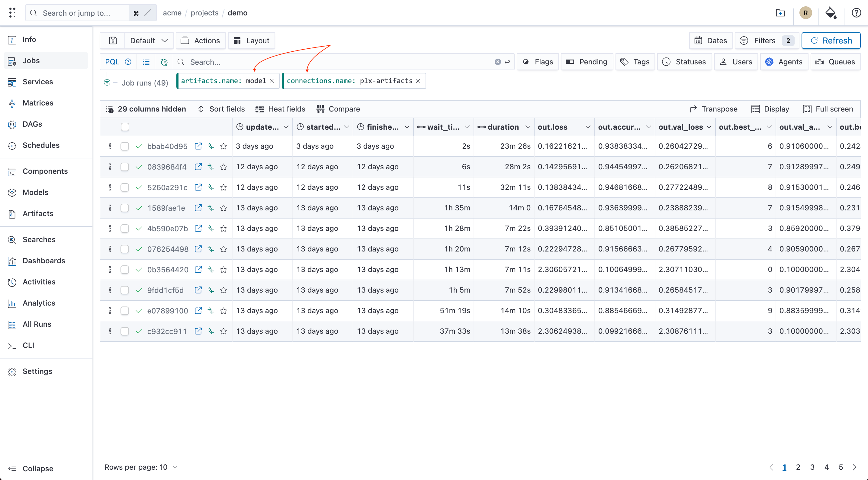Image resolution: width=868 pixels, height=480 pixels.
Task: Expand the finished column dropdown arrow
Action: pyautogui.click(x=407, y=127)
